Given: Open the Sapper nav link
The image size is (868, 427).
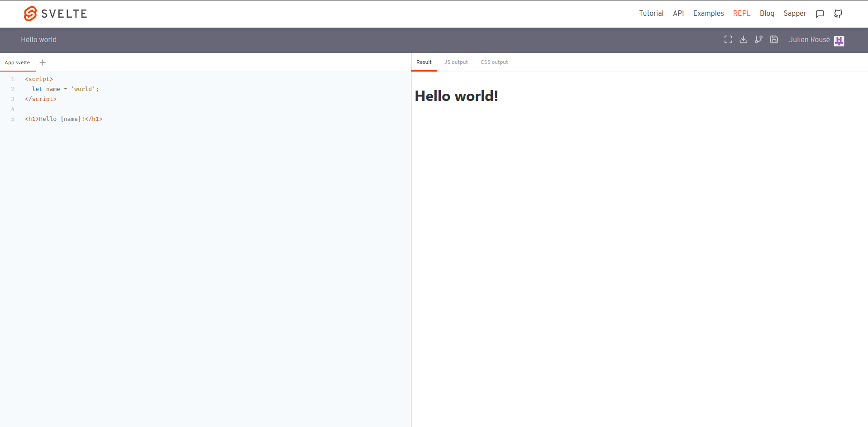Looking at the screenshot, I should pos(795,14).
